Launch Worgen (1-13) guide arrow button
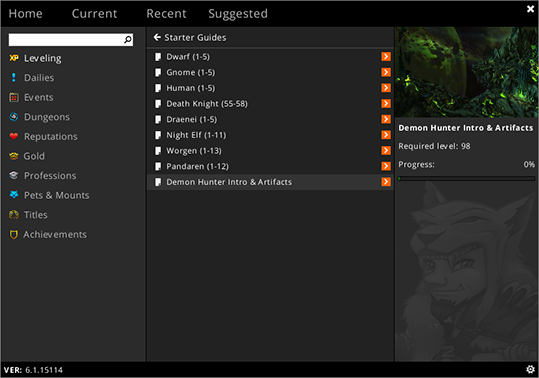 pyautogui.click(x=386, y=151)
